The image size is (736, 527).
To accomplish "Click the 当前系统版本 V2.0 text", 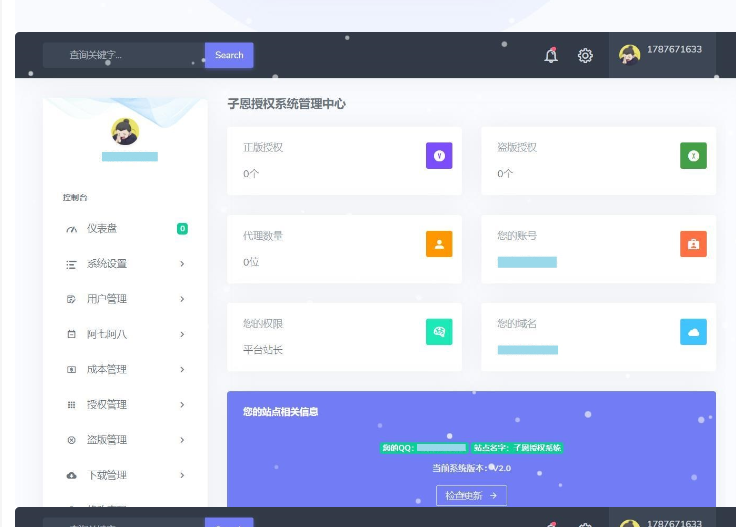I will coord(471,468).
